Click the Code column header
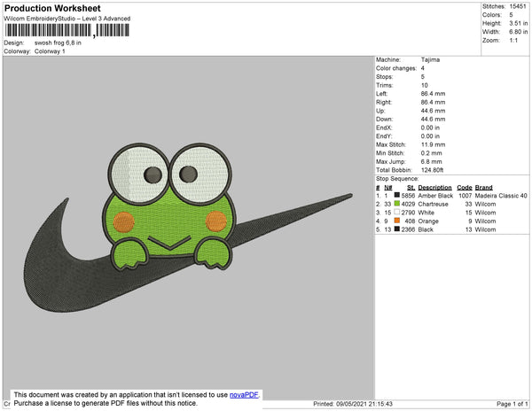The width and height of the screenshot is (532, 411). (x=465, y=188)
